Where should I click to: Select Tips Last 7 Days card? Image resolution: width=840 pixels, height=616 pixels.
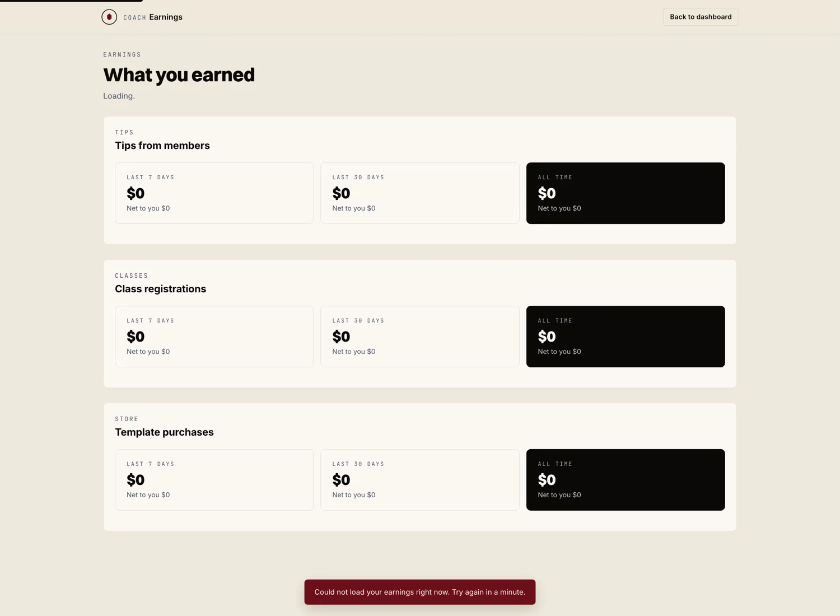214,193
